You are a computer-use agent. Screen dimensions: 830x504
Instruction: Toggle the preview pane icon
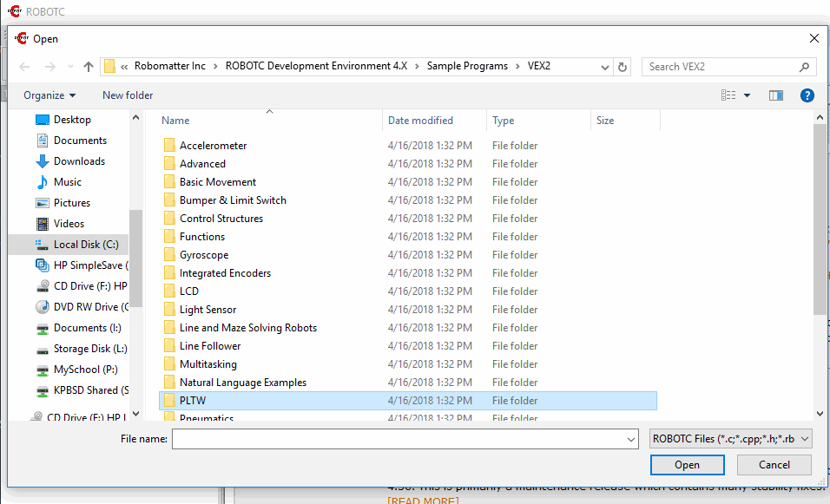775,95
